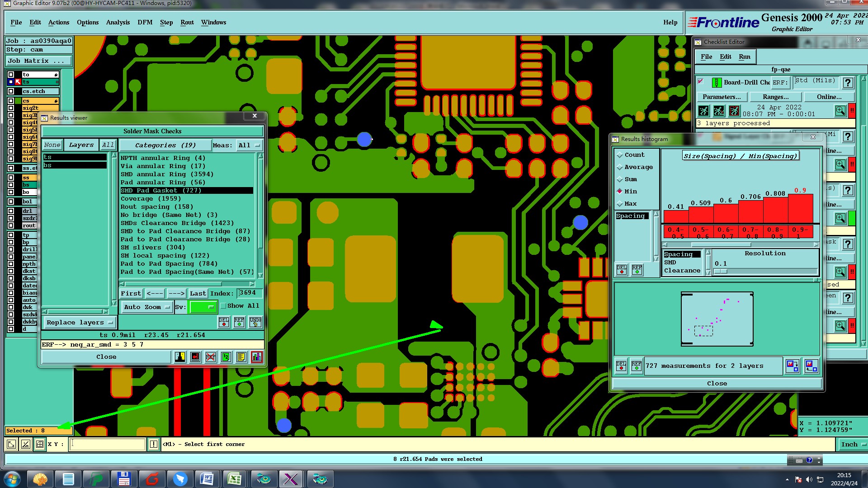Select the Average radio option
The height and width of the screenshot is (488, 868).
pyautogui.click(x=620, y=167)
